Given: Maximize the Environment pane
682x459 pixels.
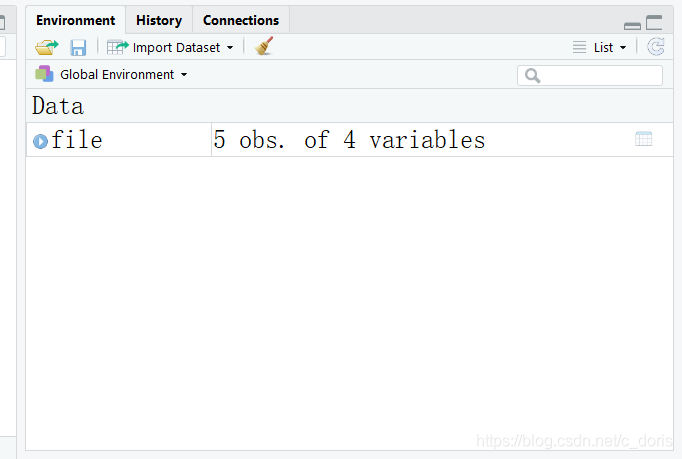Looking at the screenshot, I should [654, 22].
